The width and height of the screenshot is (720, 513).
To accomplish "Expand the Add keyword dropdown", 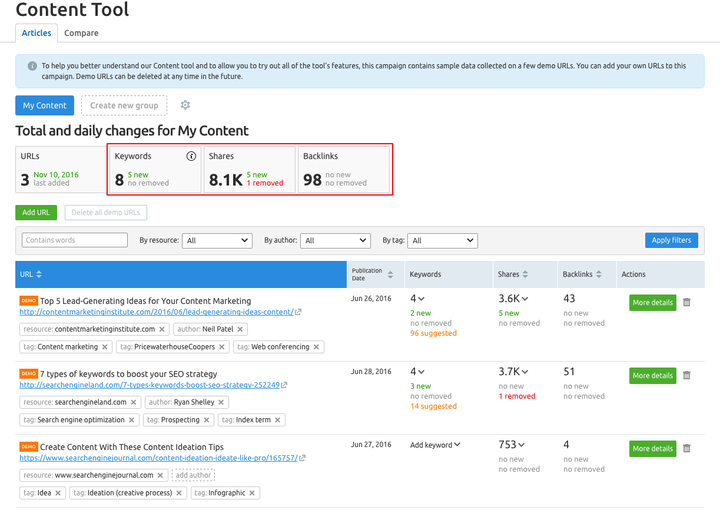I will [x=435, y=445].
